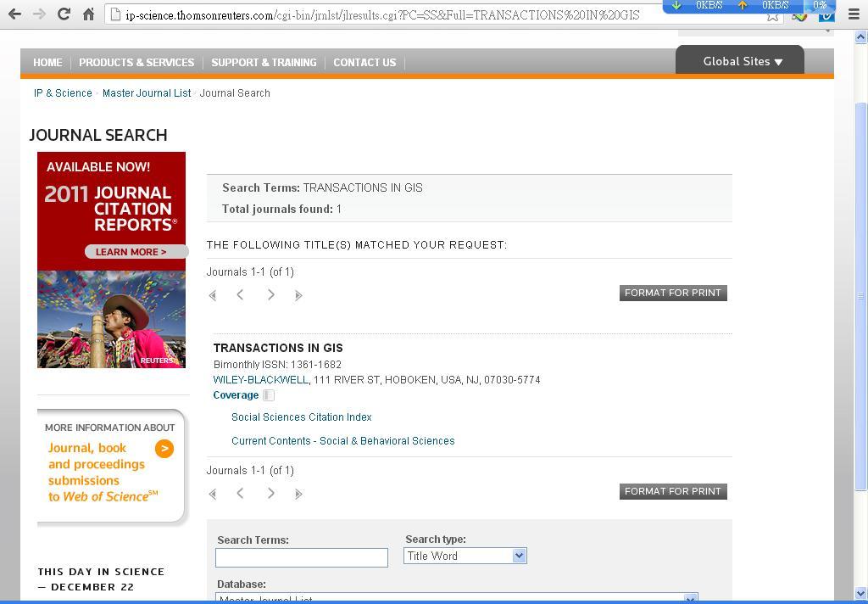
Task: Open PRODUCTS & SERVICES menu
Action: (x=136, y=63)
